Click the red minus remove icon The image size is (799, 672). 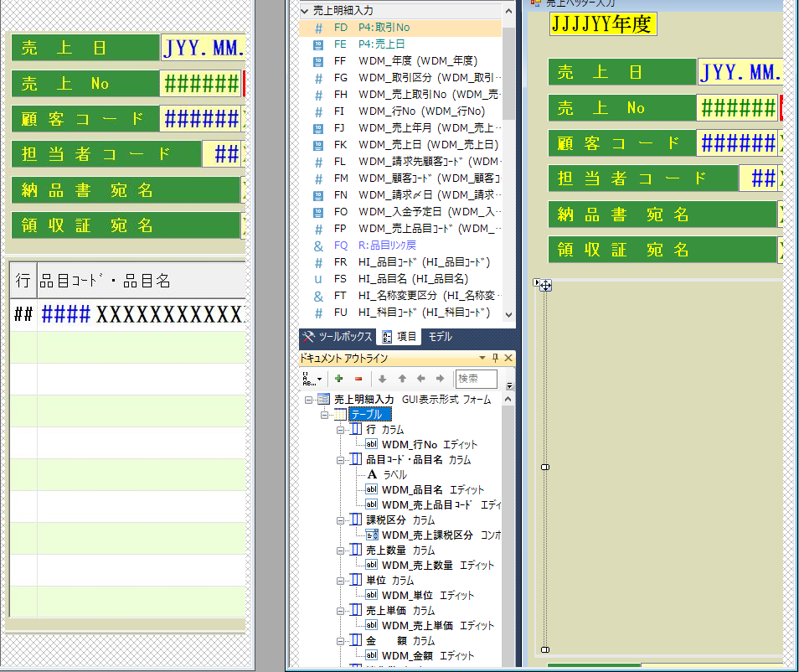click(358, 379)
